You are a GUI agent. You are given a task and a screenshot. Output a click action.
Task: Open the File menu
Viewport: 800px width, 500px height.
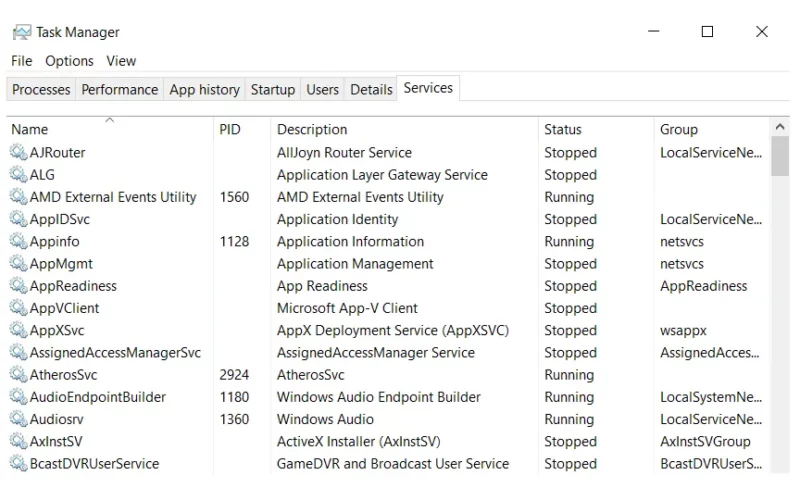tap(21, 61)
